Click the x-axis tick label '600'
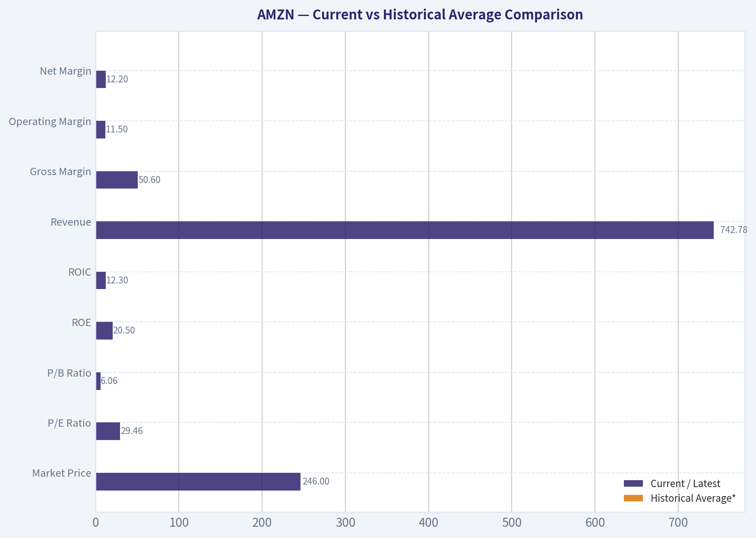Screen dimensions: 756x538 coord(595,523)
